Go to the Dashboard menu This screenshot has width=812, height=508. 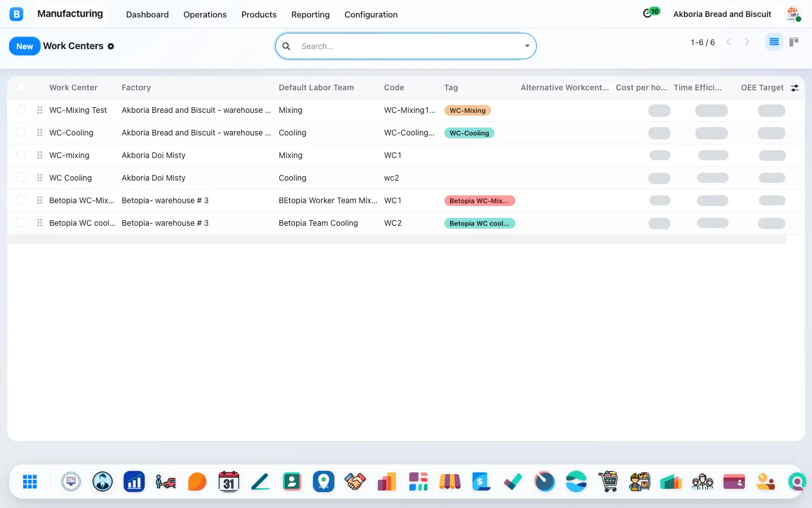click(x=147, y=15)
